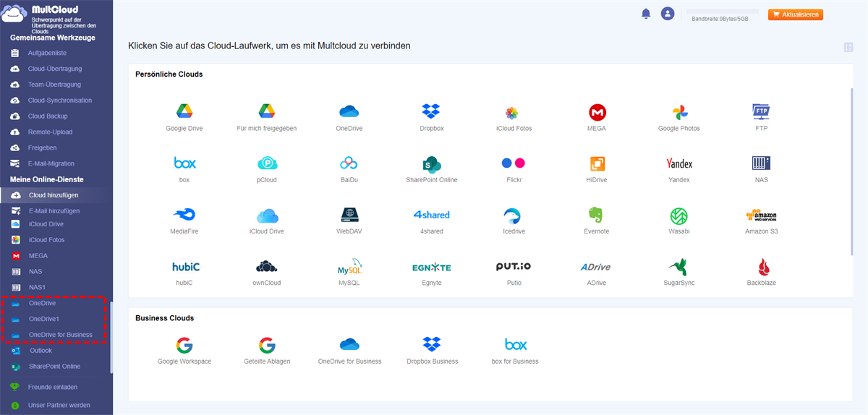
Task: Select the Dropbox Business icon
Action: [432, 343]
